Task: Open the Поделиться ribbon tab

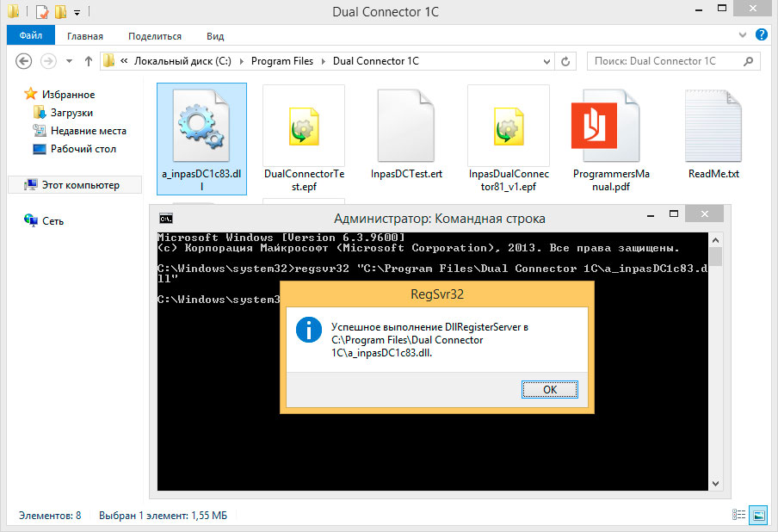Action: [x=155, y=36]
